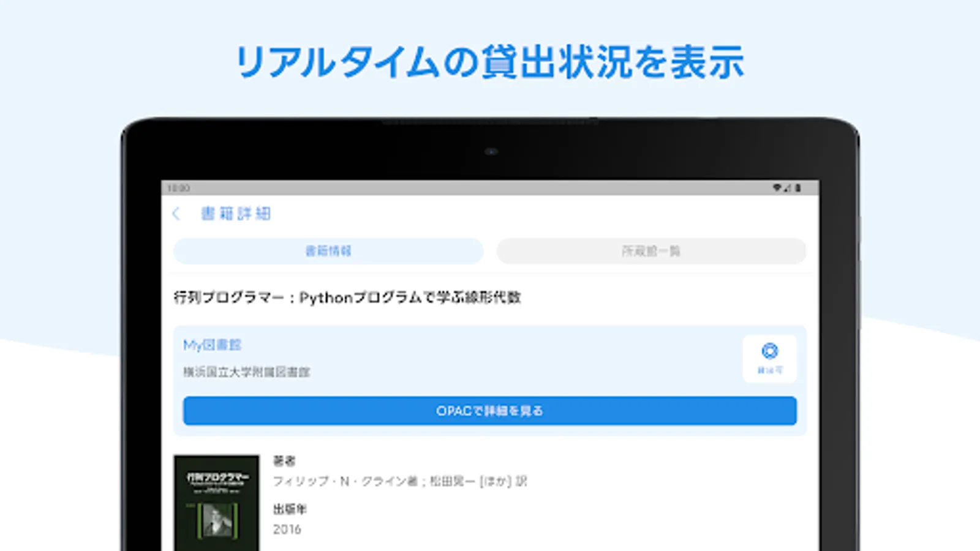The width and height of the screenshot is (980, 551).
Task: Switch to the 所蔵館一覧 tab
Action: (x=651, y=251)
